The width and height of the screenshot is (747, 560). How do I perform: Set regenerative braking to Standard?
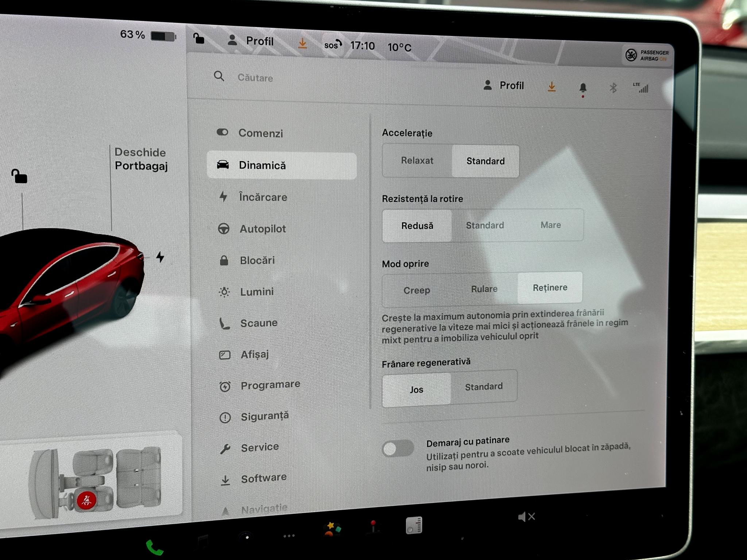click(x=484, y=386)
